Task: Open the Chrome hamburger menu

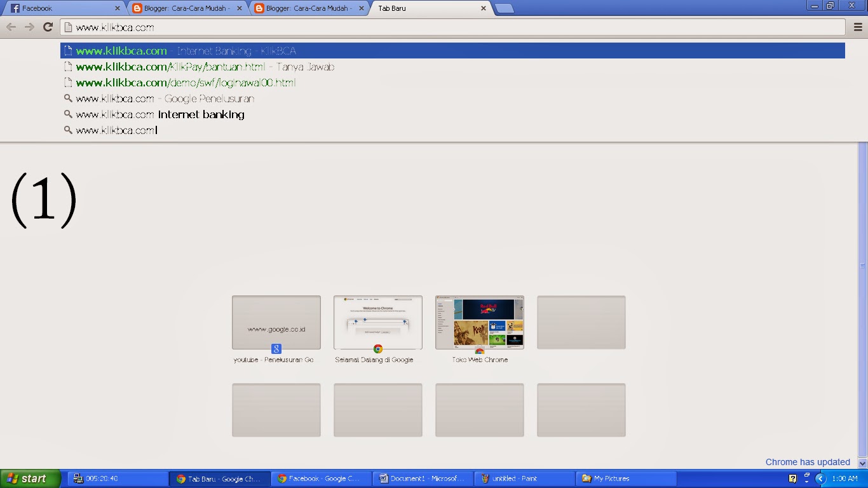Action: pyautogui.click(x=858, y=27)
